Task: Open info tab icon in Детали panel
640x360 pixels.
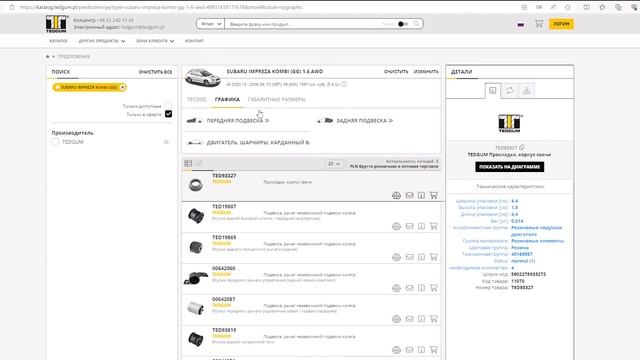Action: coord(493,91)
